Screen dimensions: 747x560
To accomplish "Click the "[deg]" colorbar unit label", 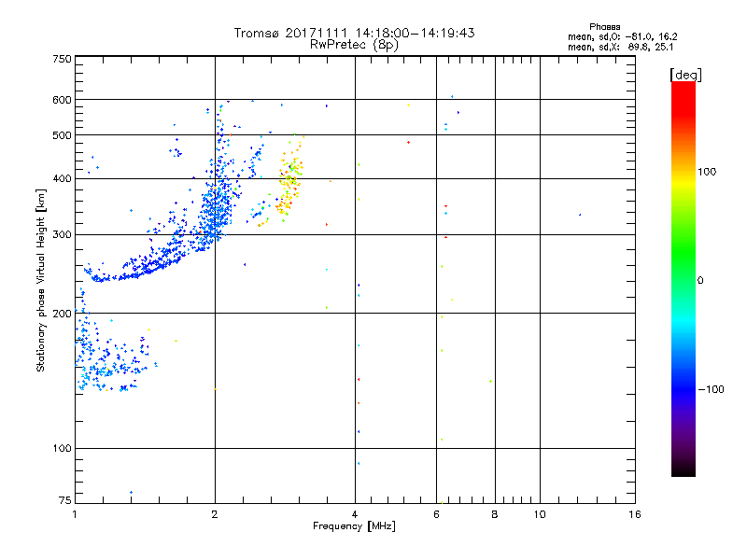I will pos(685,75).
